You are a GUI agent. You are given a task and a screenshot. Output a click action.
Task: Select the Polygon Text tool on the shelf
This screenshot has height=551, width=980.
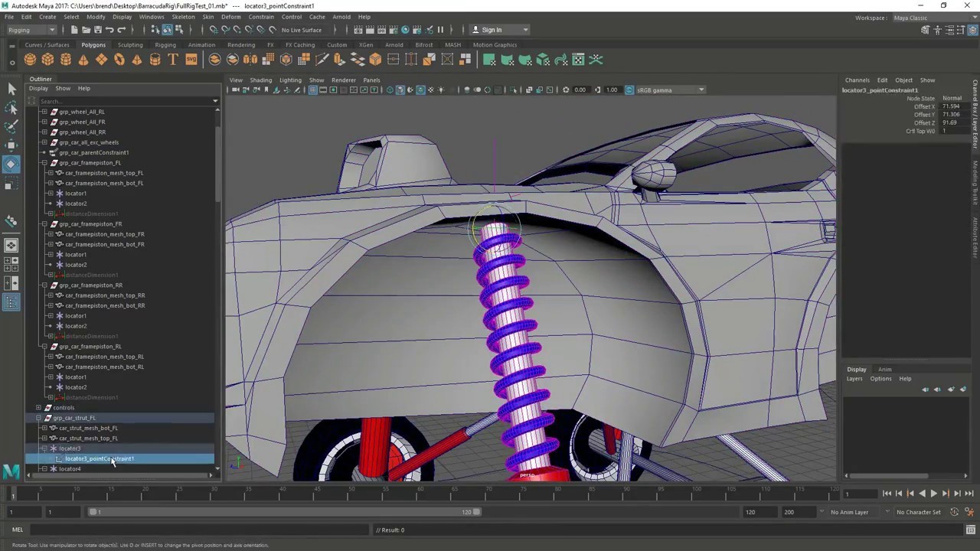173,60
